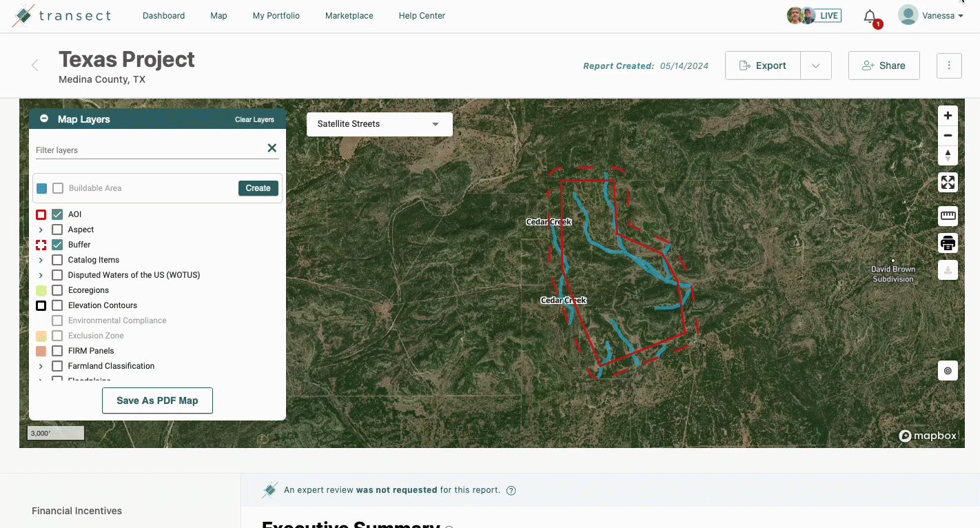The height and width of the screenshot is (528, 980).
Task: Enable the Aspect layer checkbox
Action: [x=57, y=230]
